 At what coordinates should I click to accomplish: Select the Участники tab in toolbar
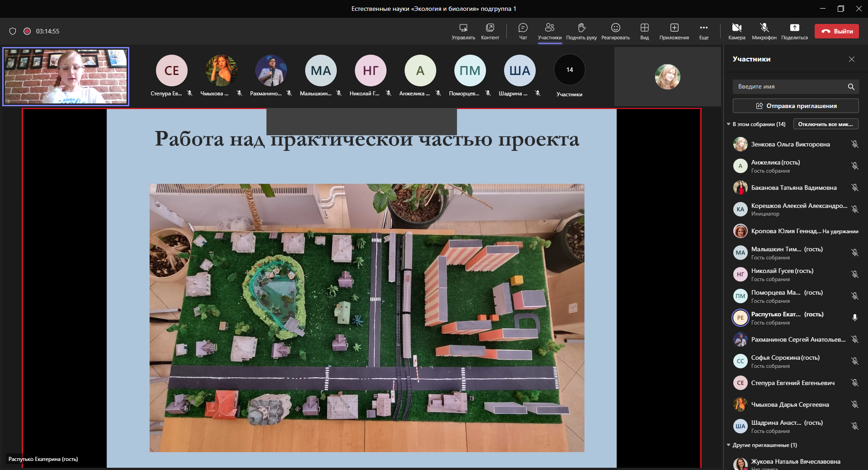(549, 31)
